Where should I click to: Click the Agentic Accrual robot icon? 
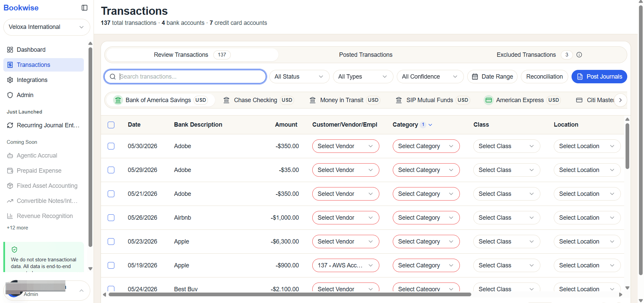10,156
